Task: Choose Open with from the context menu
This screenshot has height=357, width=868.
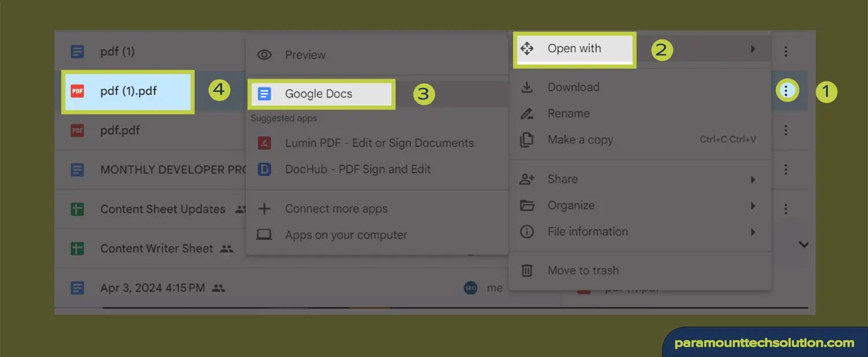Action: click(640, 49)
